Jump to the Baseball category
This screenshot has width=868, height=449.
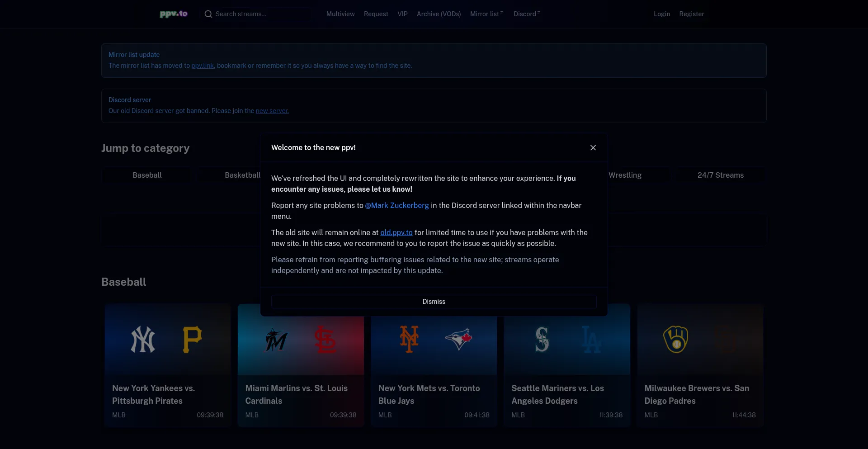click(147, 175)
